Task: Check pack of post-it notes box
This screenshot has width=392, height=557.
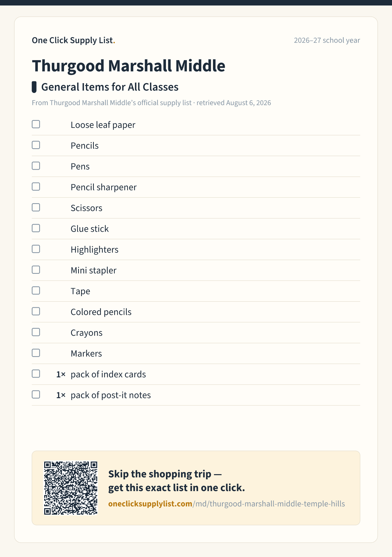Action: [36, 395]
